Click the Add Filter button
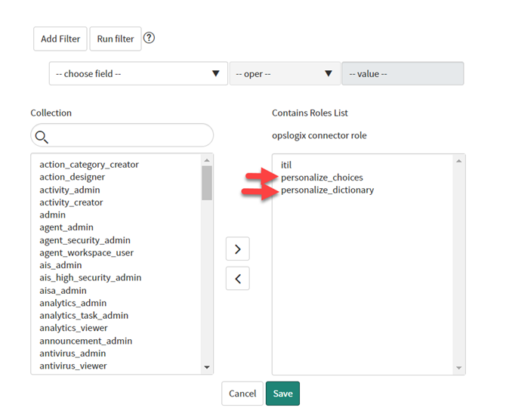 point(60,39)
